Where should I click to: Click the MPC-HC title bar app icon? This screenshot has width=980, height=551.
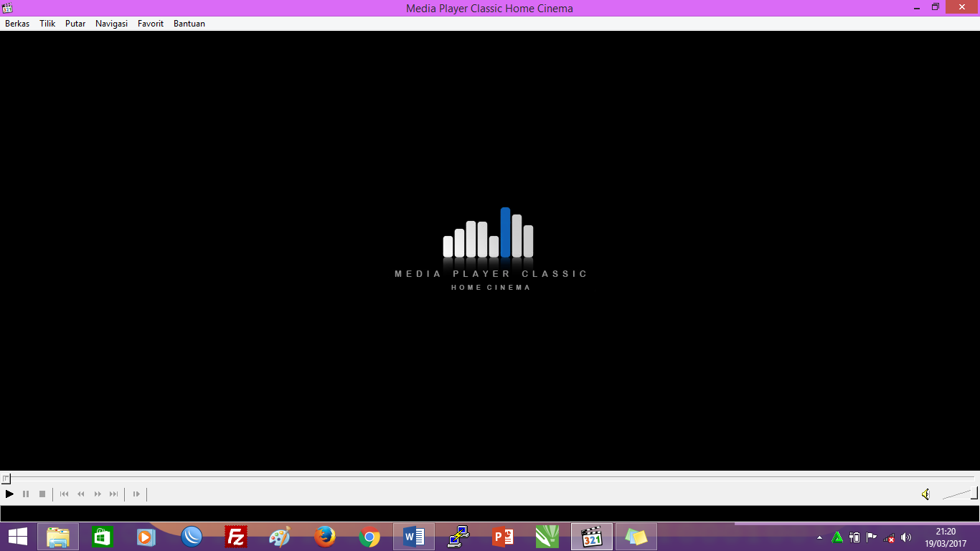click(8, 8)
